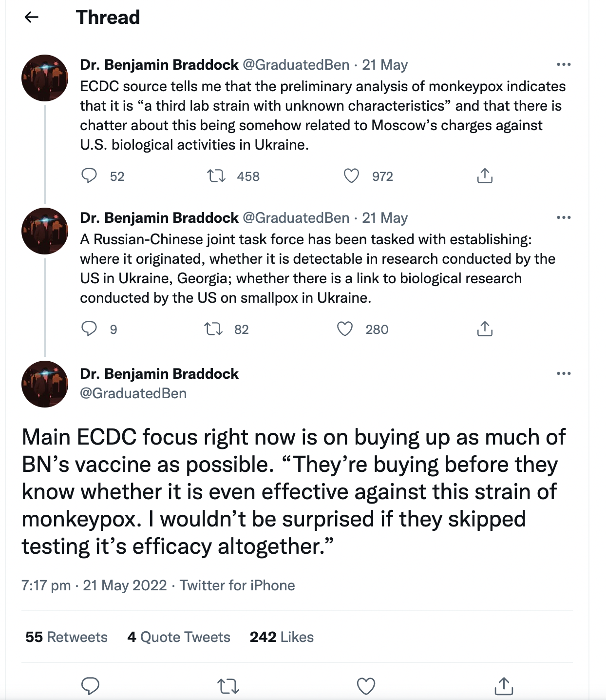
Task: Reply to the first tweet with 52 replies
Action: click(89, 175)
